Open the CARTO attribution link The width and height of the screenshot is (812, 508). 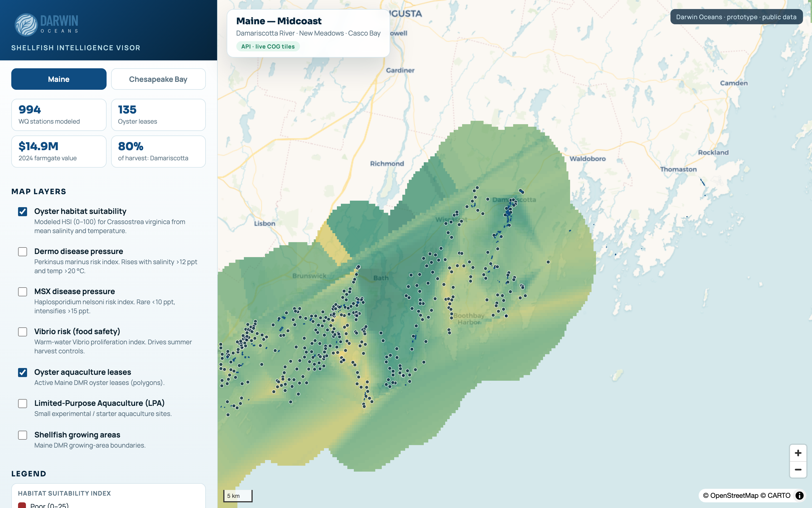(x=775, y=496)
